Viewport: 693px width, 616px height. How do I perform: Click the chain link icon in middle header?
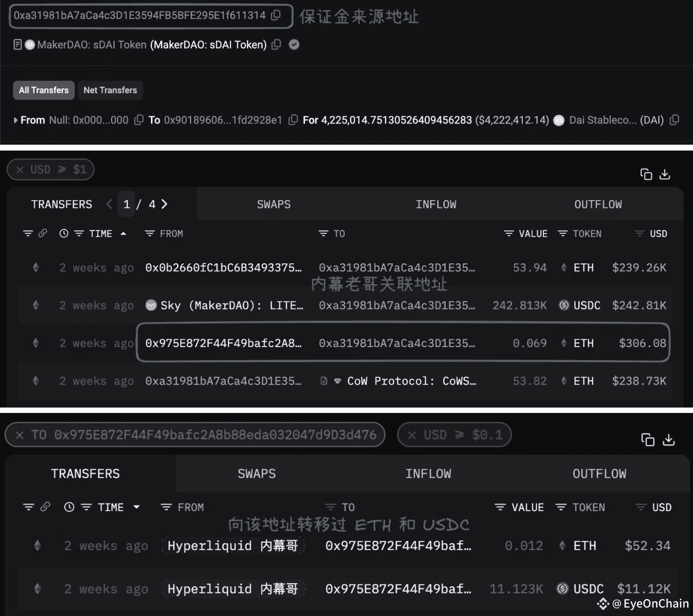click(x=43, y=233)
